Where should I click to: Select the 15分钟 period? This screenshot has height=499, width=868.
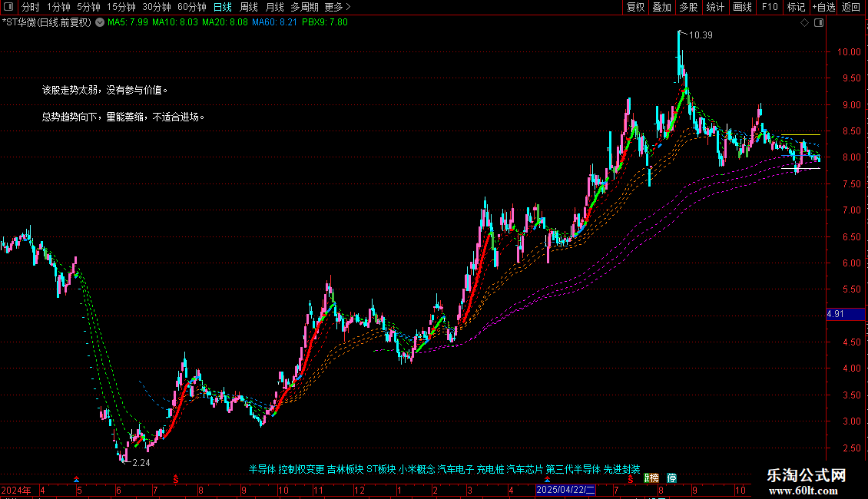point(121,7)
